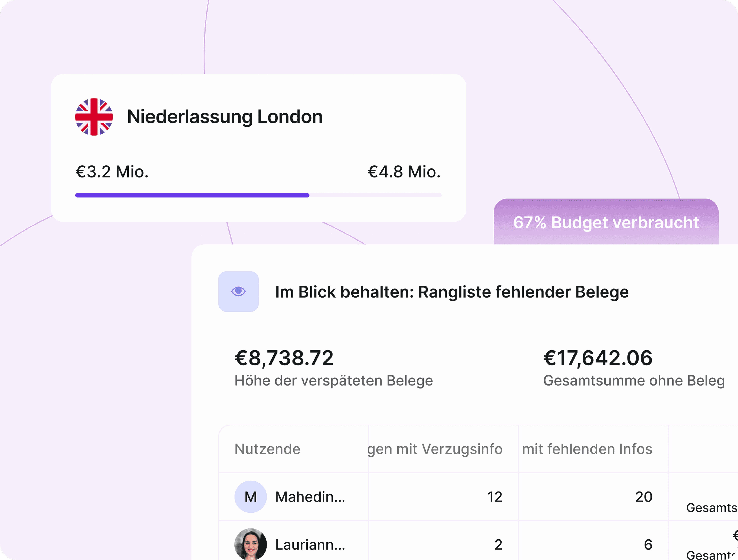This screenshot has width=738, height=560.
Task: Select the Niederlassung London title
Action: (x=225, y=117)
